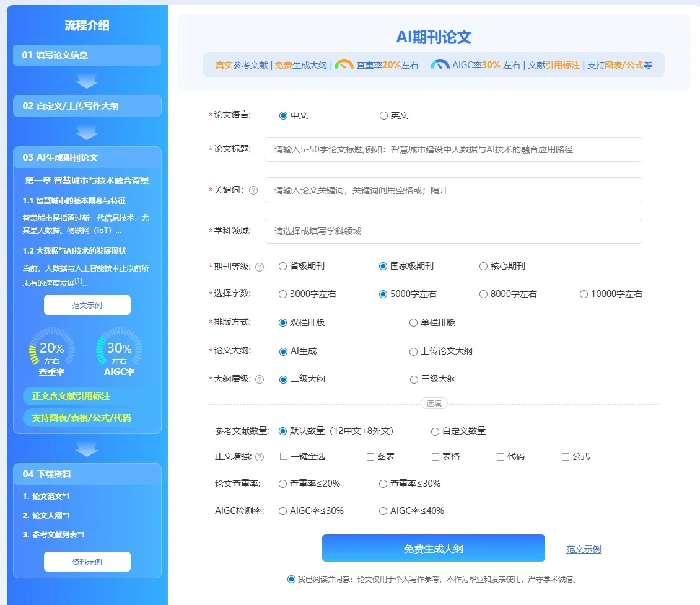This screenshot has width=700, height=605.
Task: Open step 01 填写论文信息 in sidebar
Action: [x=87, y=55]
